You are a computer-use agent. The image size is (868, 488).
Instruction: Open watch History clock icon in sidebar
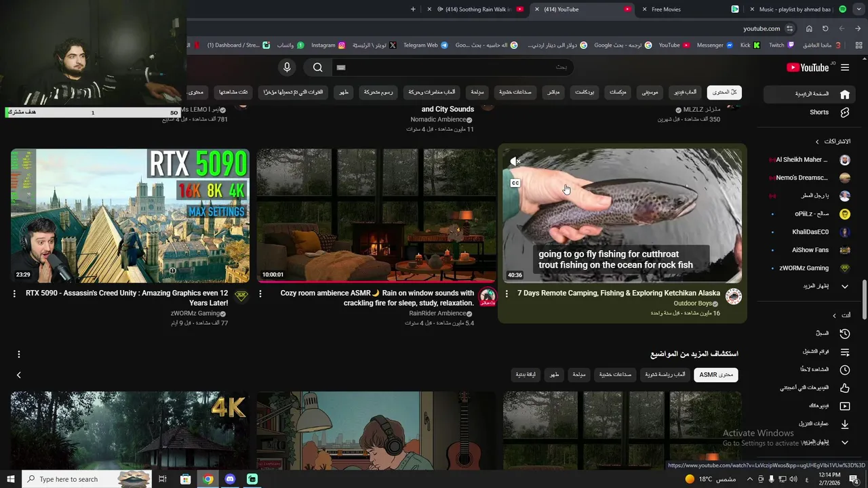coord(844,333)
